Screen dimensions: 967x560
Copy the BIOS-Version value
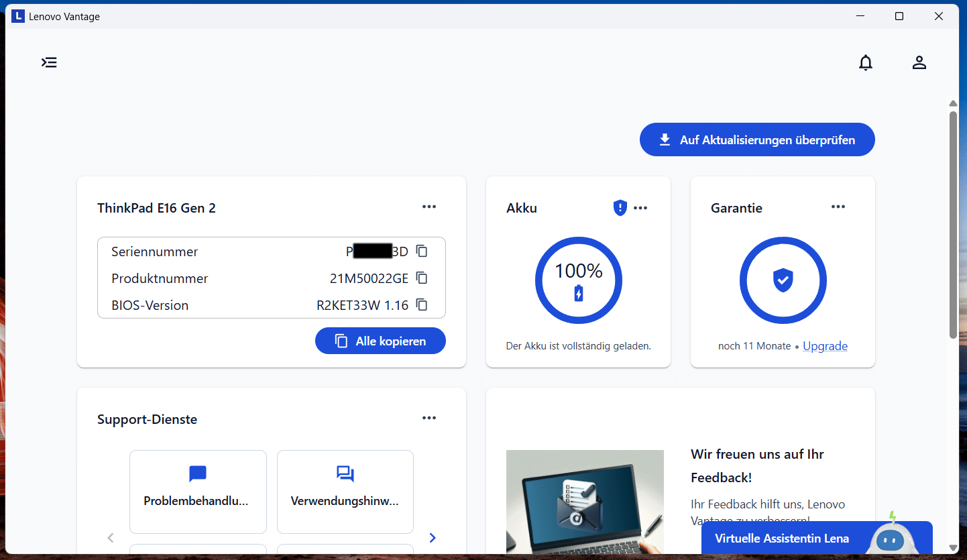click(x=422, y=304)
